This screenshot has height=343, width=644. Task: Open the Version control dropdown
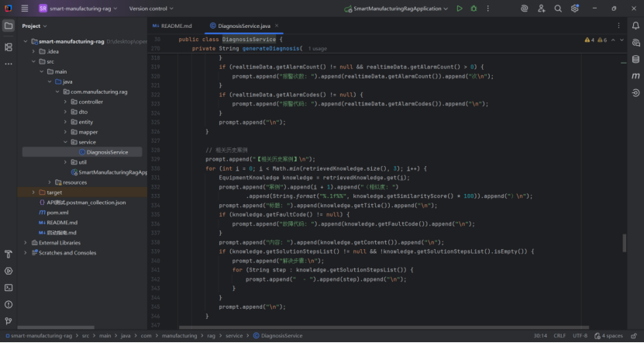[x=151, y=9]
